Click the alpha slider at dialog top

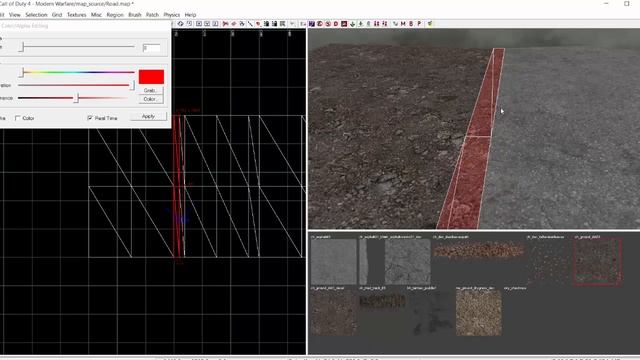point(77,47)
